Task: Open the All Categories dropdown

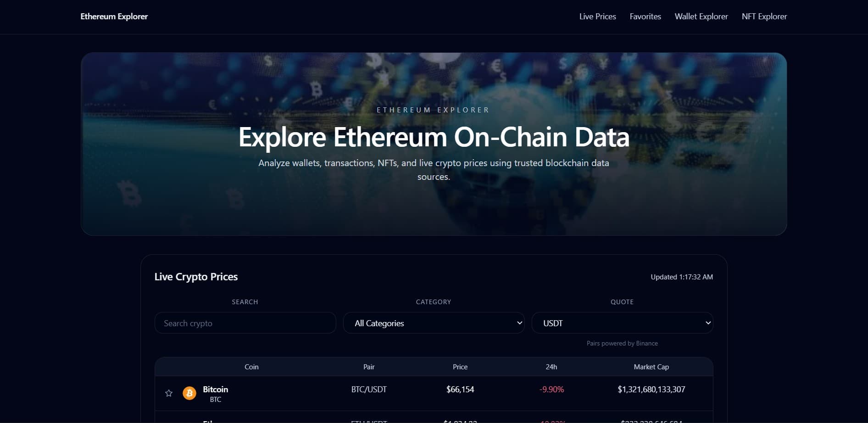Action: (x=433, y=323)
